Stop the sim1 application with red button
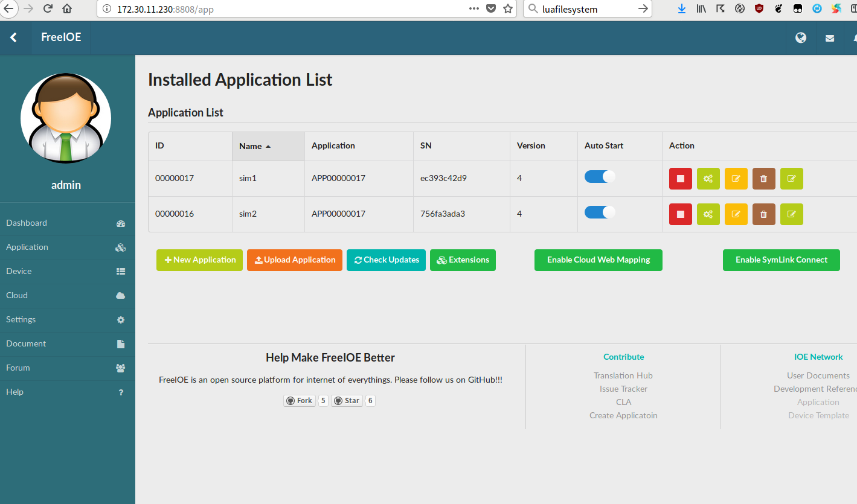 680,179
